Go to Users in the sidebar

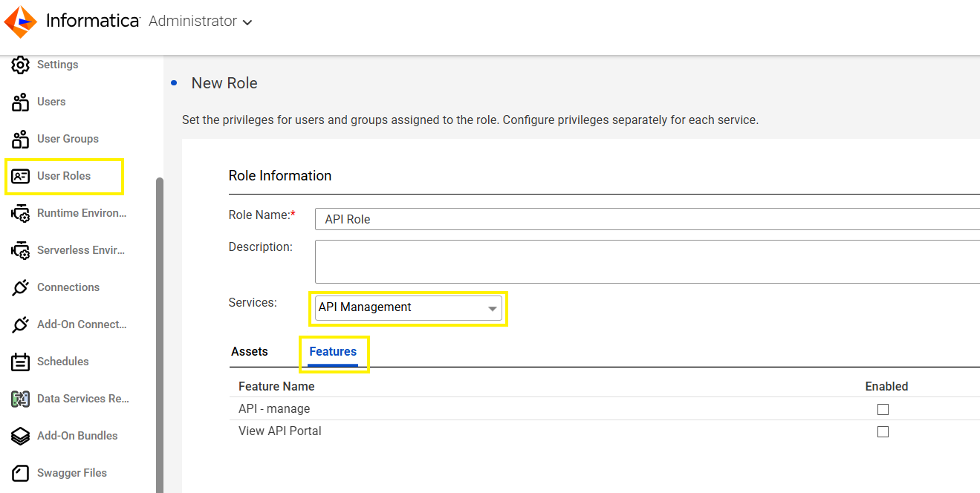(51, 102)
